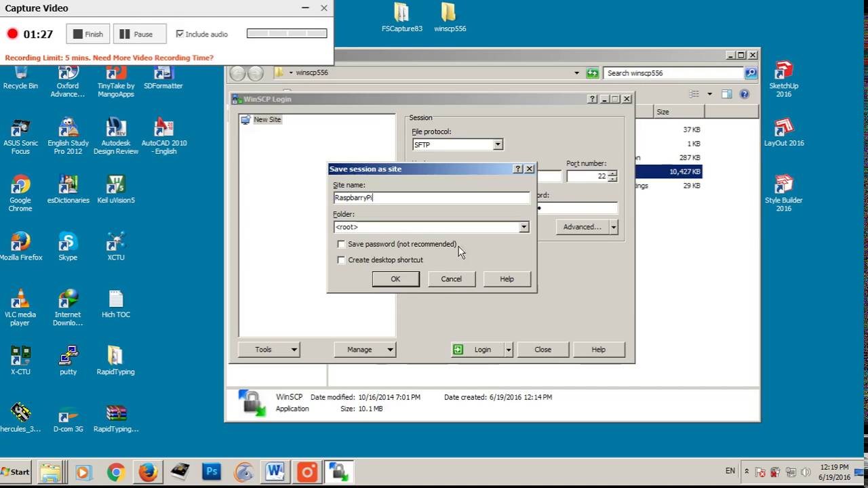
Task: Click Word icon in taskbar
Action: [x=275, y=472]
